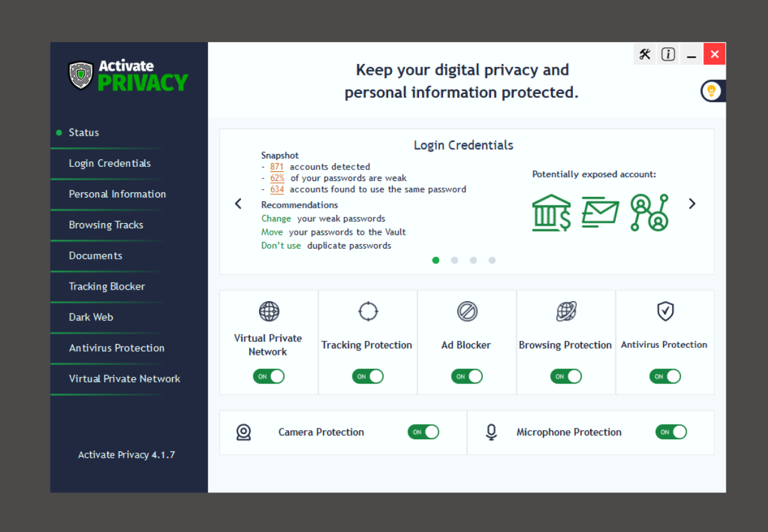Viewport: 768px width, 532px height.
Task: Select Browsing Tracks in the sidebar
Action: click(x=106, y=225)
